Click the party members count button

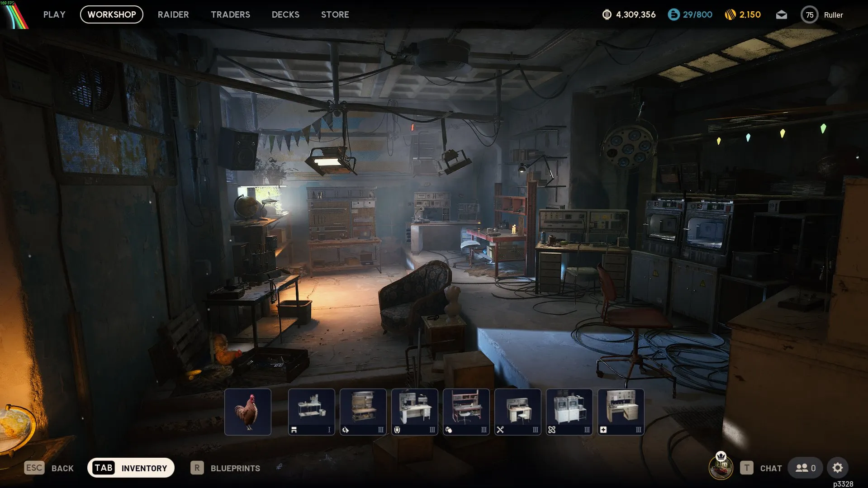point(805,468)
